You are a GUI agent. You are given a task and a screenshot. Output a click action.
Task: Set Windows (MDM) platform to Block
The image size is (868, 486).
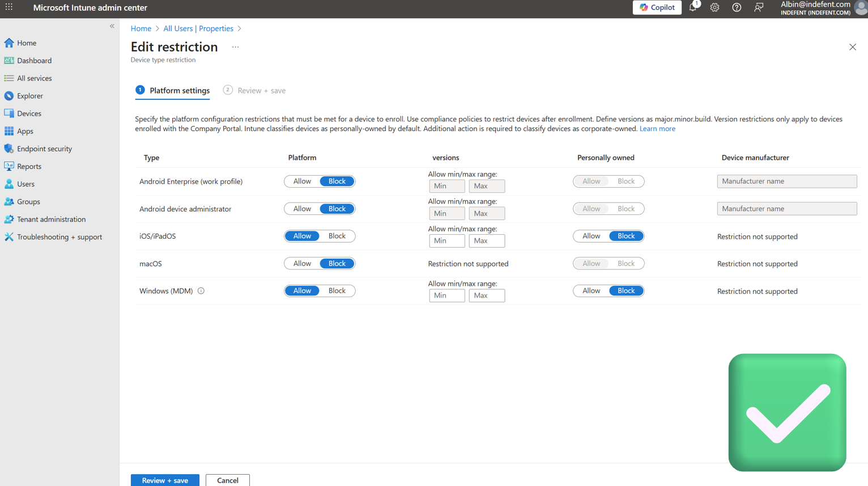tap(337, 291)
